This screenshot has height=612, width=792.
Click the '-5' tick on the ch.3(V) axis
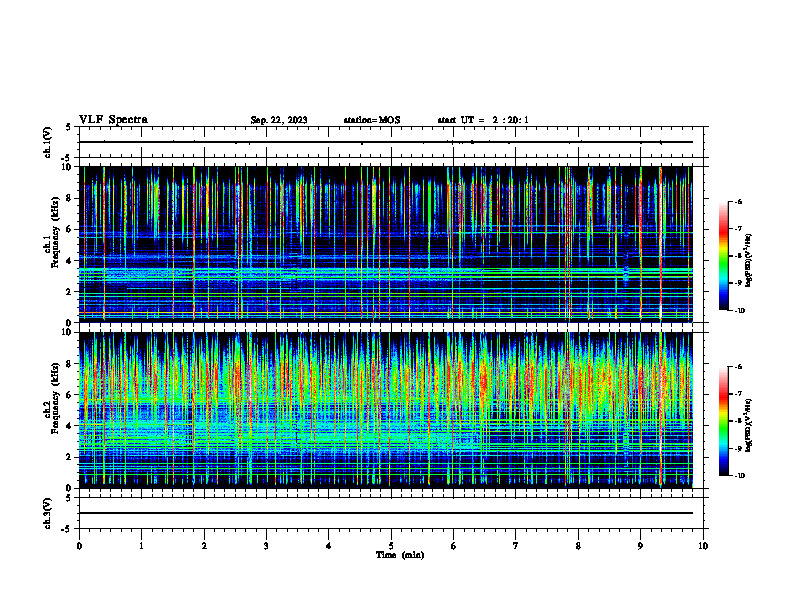[67, 529]
